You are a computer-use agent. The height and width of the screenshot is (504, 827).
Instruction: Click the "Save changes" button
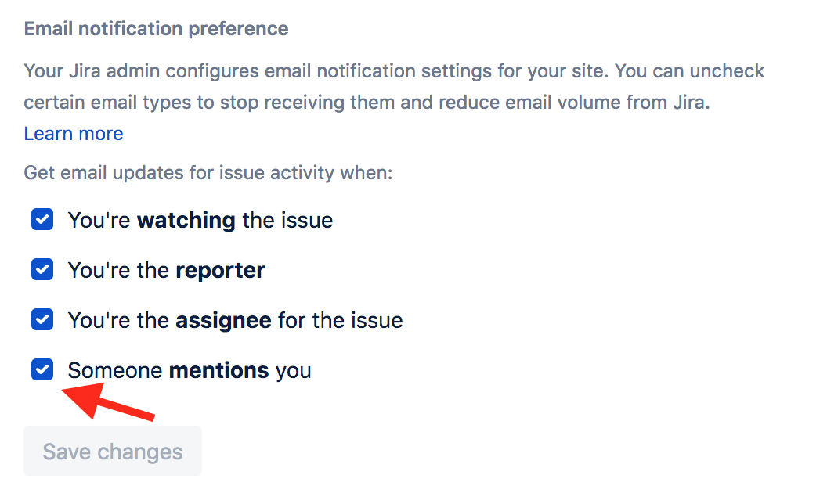(x=112, y=451)
